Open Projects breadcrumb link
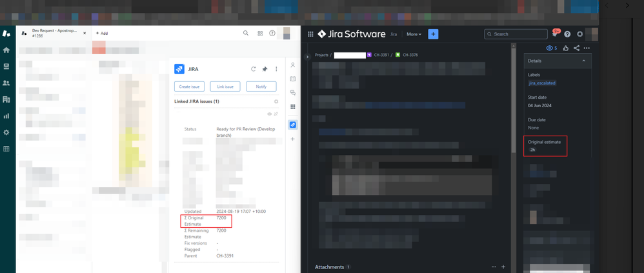Image resolution: width=644 pixels, height=273 pixels. 321,55
